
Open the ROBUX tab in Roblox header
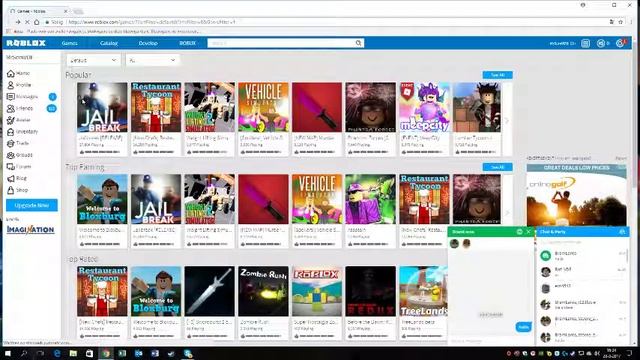coord(187,43)
